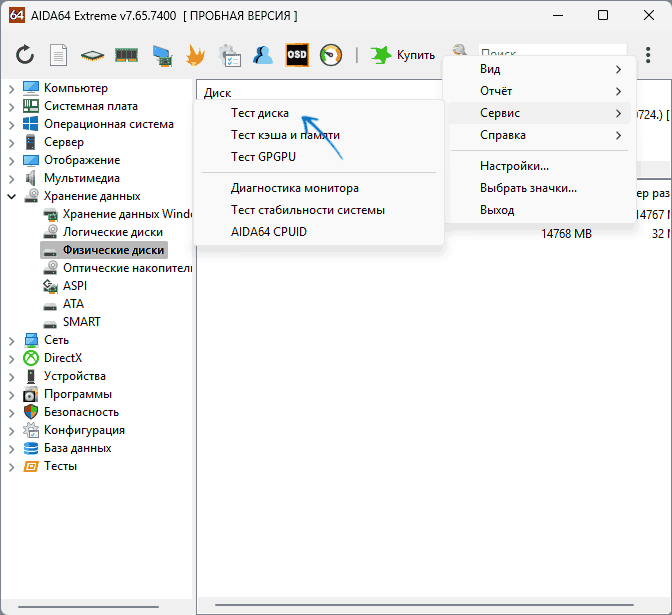Start Тест диска from submenu
This screenshot has width=672, height=615.
(x=318, y=113)
